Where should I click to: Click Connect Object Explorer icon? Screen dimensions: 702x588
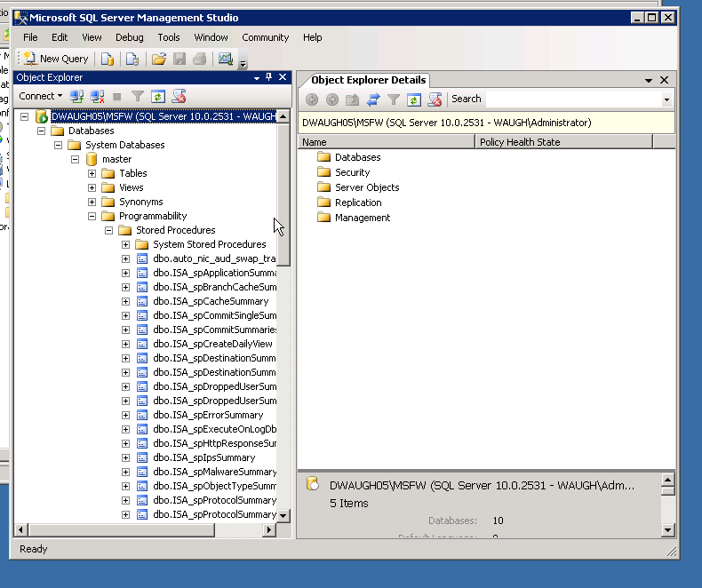(77, 96)
